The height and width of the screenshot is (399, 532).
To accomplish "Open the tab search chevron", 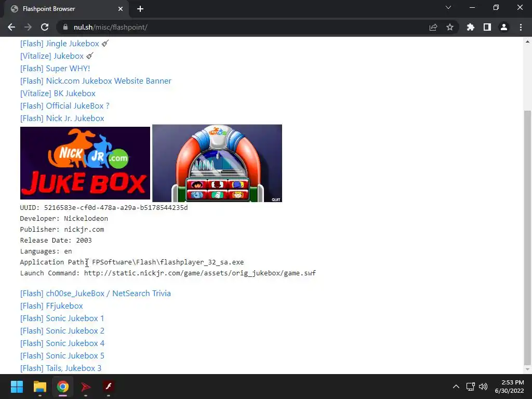I will pos(448,7).
